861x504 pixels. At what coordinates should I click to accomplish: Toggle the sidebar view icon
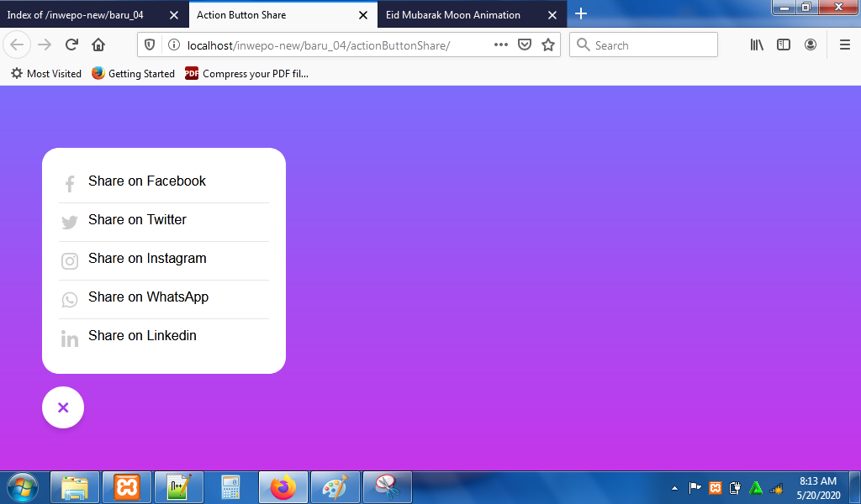coord(784,45)
